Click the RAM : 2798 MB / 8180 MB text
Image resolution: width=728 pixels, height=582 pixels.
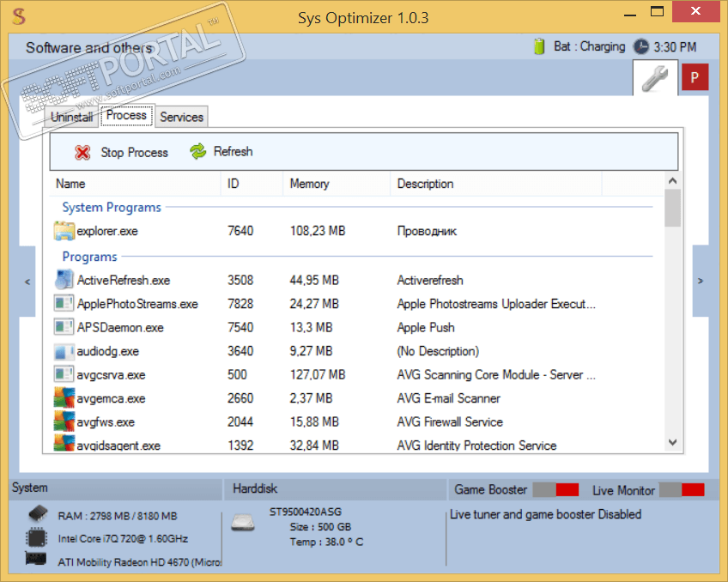118,516
